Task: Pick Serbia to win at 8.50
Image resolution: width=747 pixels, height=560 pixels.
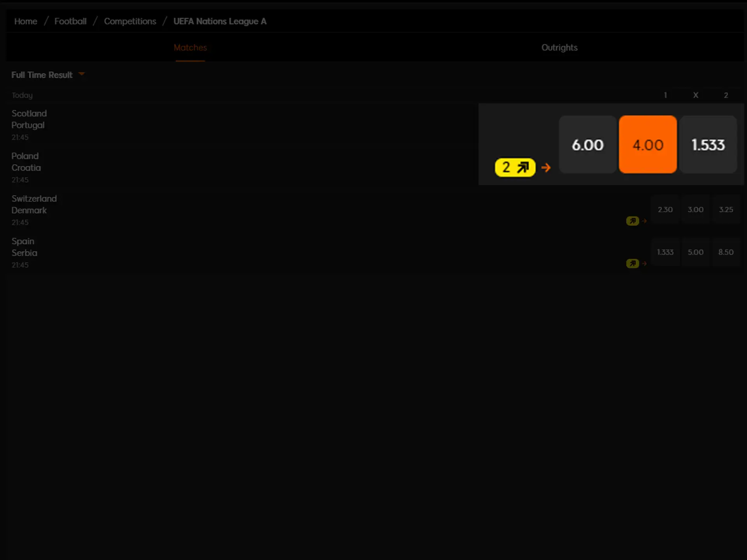Action: [726, 252]
